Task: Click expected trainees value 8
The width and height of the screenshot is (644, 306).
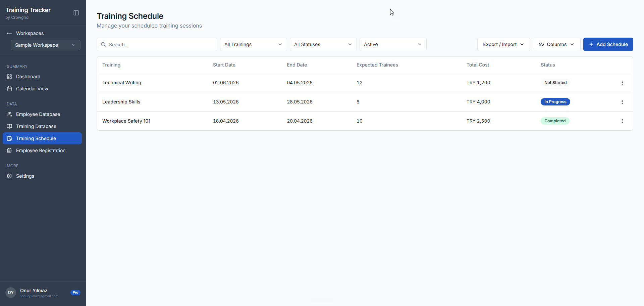Action: (x=358, y=102)
